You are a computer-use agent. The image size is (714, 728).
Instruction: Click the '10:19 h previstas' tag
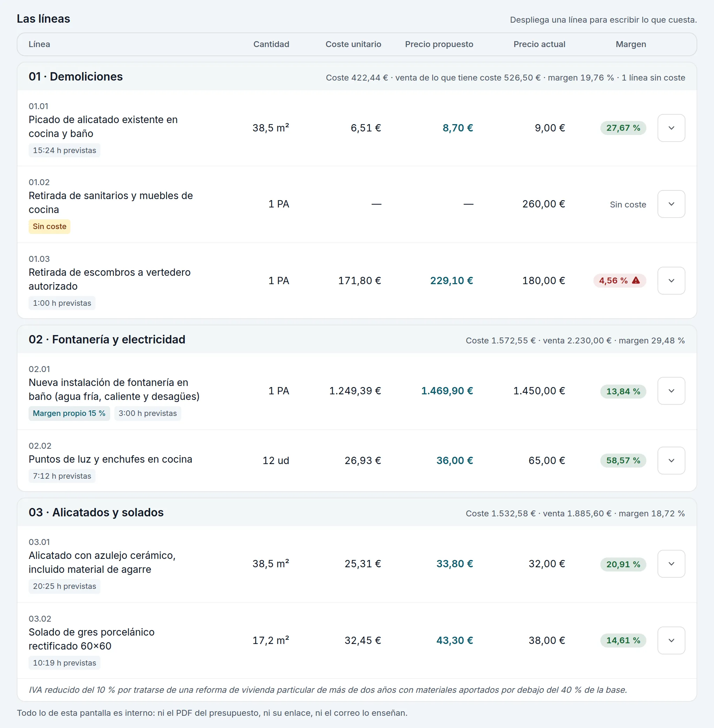[64, 663]
